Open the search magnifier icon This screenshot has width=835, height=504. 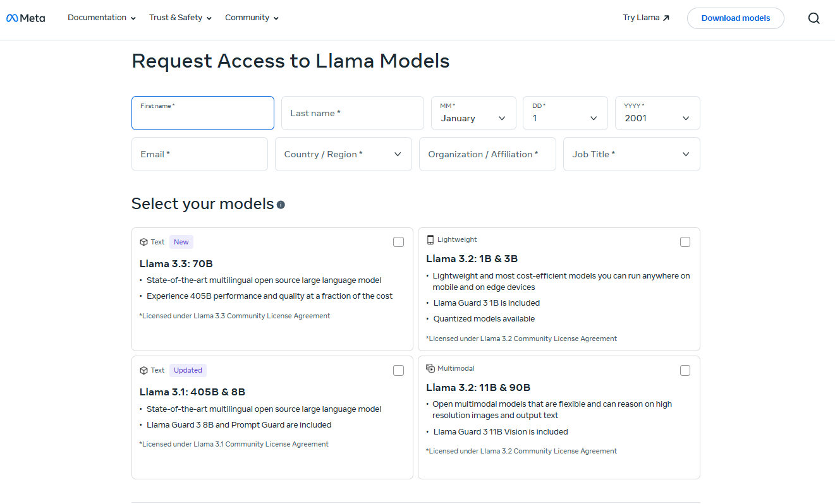[x=814, y=18]
